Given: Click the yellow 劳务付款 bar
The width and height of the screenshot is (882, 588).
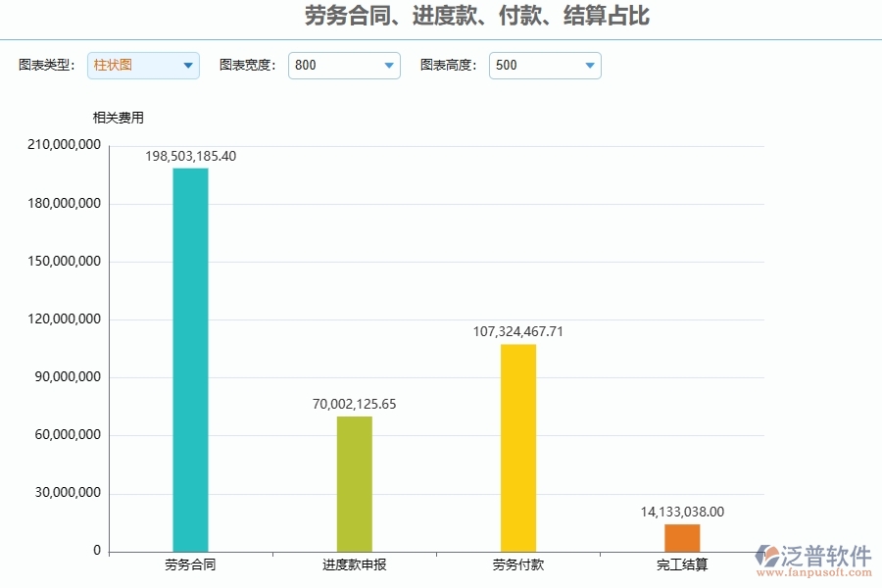Looking at the screenshot, I should click(517, 446).
